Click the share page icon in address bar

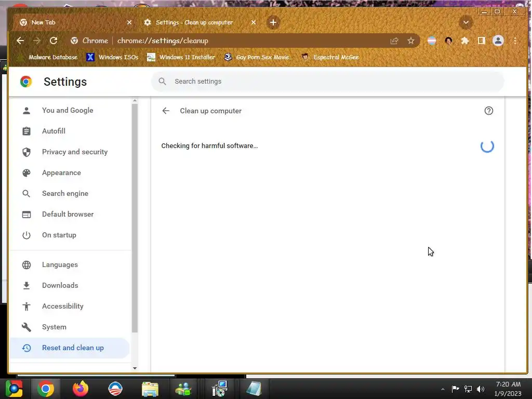point(394,41)
